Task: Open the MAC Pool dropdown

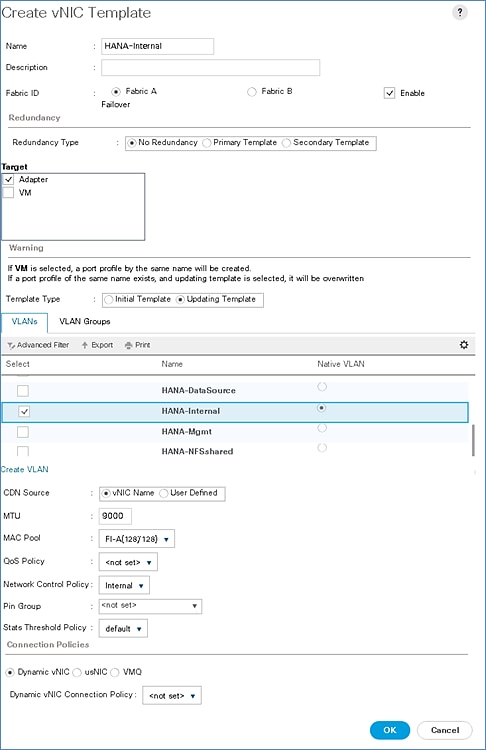Action: point(136,539)
